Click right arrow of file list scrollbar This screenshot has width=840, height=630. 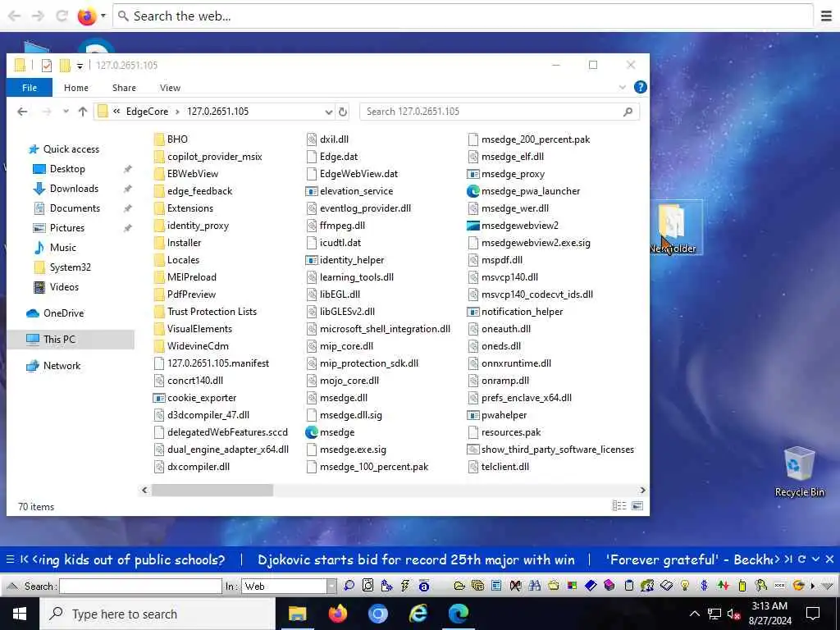coord(642,490)
